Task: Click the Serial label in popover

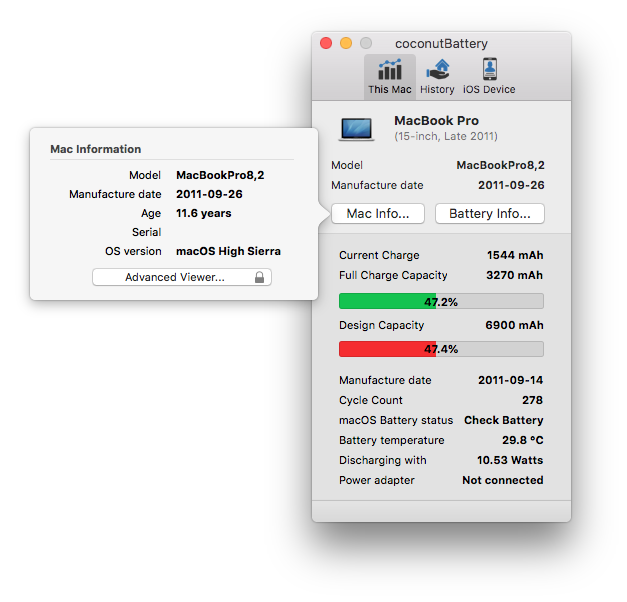Action: pos(147,232)
